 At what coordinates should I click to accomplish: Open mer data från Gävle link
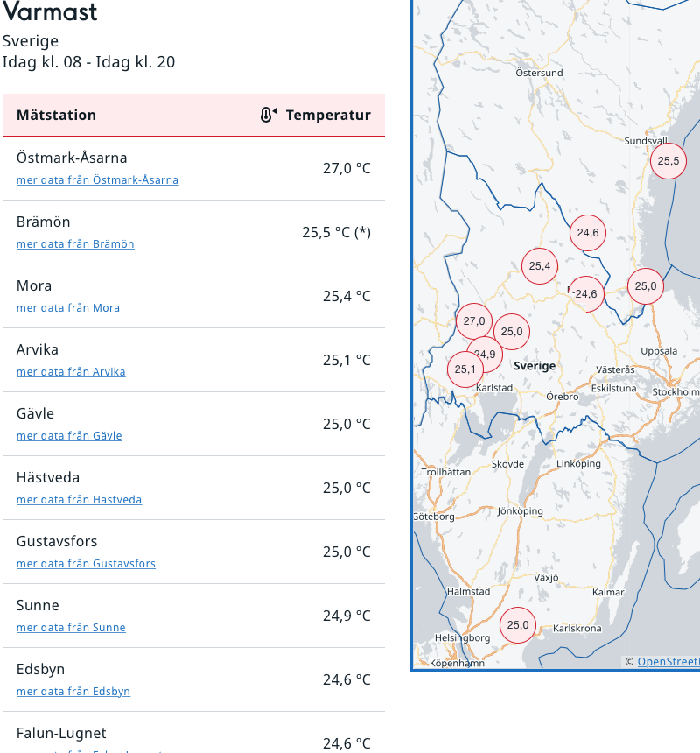pyautogui.click(x=69, y=435)
